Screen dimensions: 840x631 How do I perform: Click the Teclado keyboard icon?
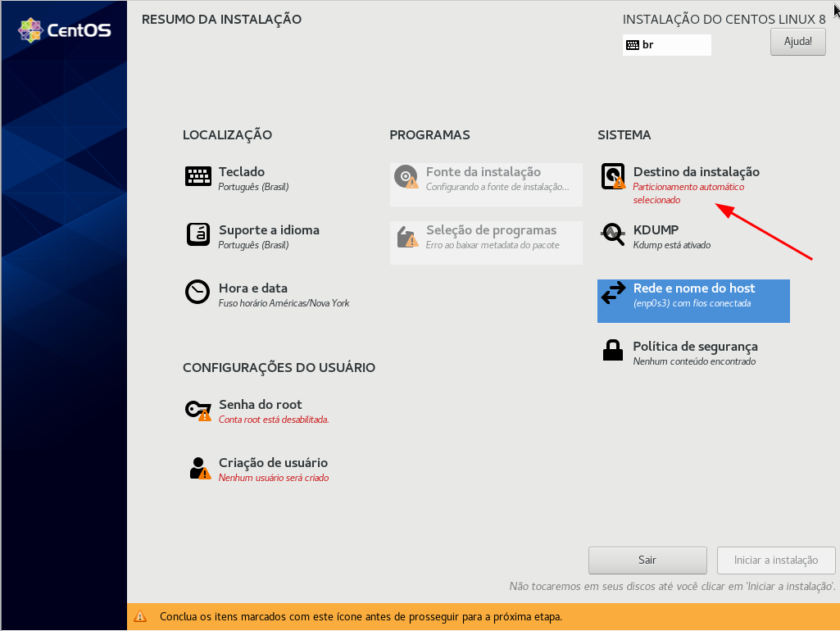[x=198, y=176]
